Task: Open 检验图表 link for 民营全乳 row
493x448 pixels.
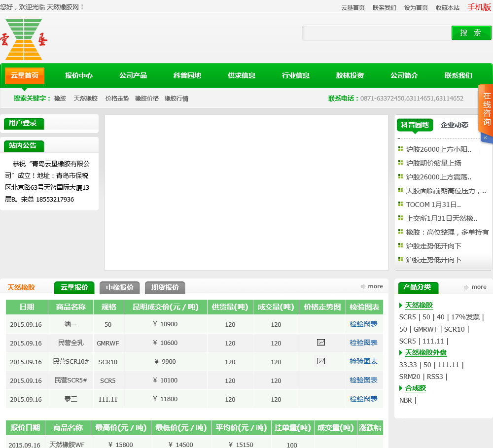Action: [x=363, y=343]
